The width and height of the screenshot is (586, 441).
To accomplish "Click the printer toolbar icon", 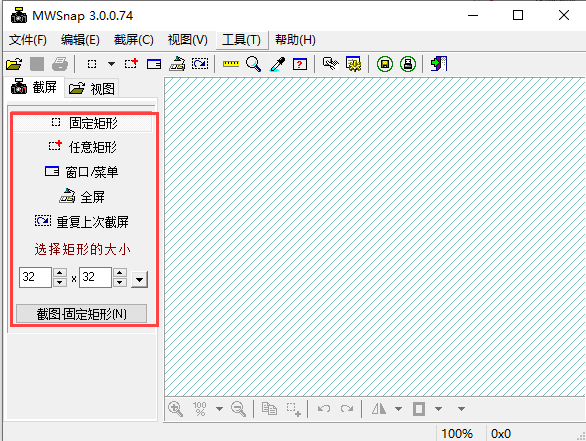I will (x=60, y=64).
